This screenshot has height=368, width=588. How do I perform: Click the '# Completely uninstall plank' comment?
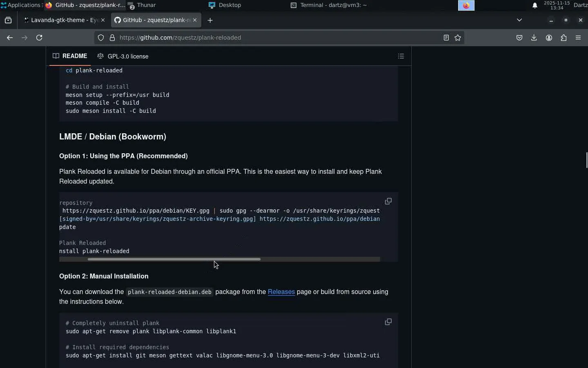(x=112, y=323)
